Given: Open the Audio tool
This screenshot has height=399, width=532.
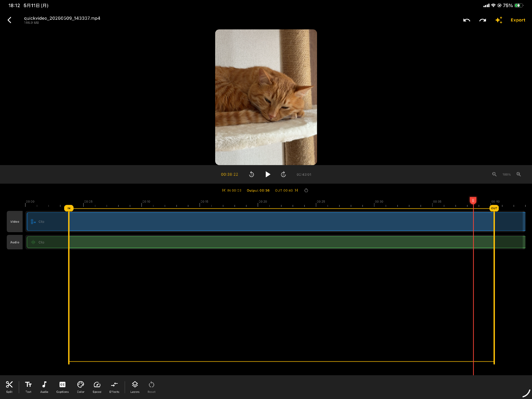Looking at the screenshot, I should 44,387.
